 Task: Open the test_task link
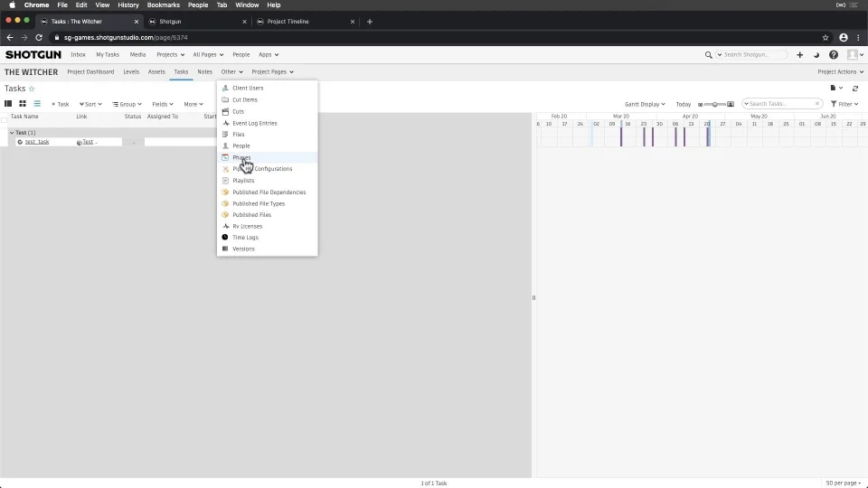click(x=37, y=142)
